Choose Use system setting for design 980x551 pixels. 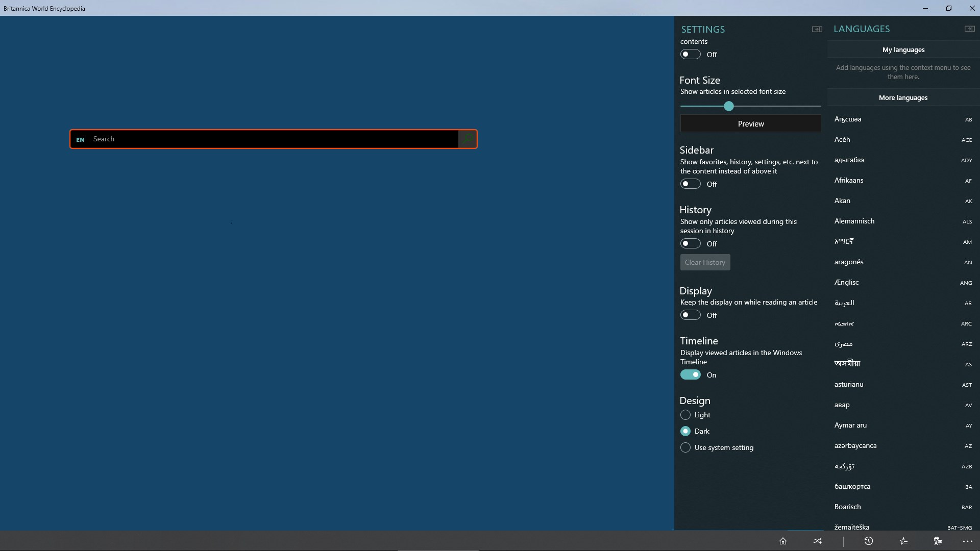685,447
